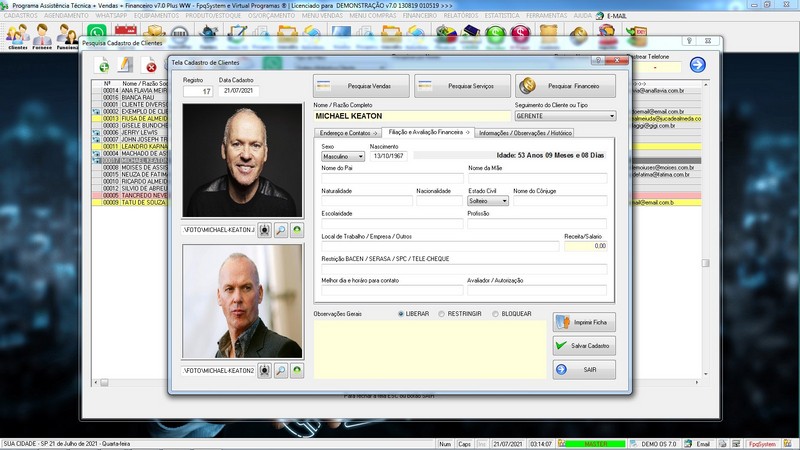Click the client list vertical scrollbar thumb
Image resolution: width=800 pixels, height=450 pixels.
(706, 263)
